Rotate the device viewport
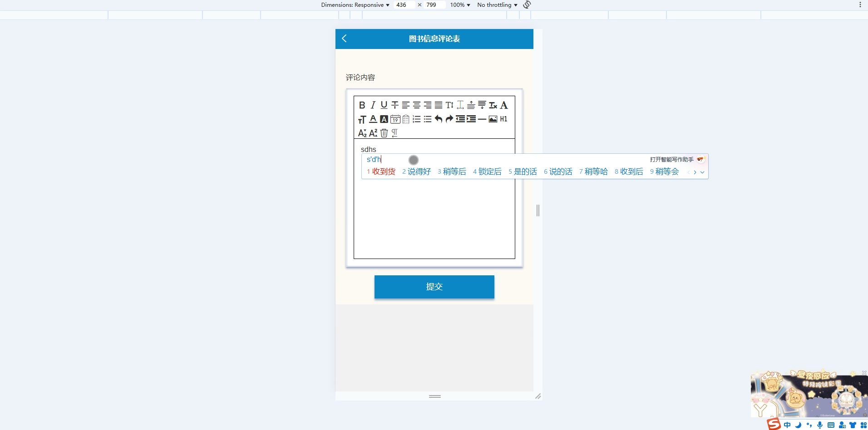This screenshot has width=868, height=430. [527, 5]
